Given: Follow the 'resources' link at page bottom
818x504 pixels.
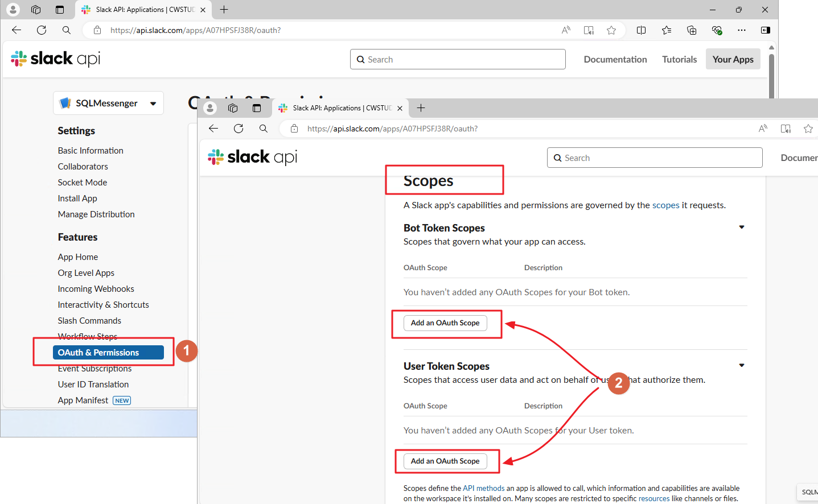Looking at the screenshot, I should tap(654, 498).
